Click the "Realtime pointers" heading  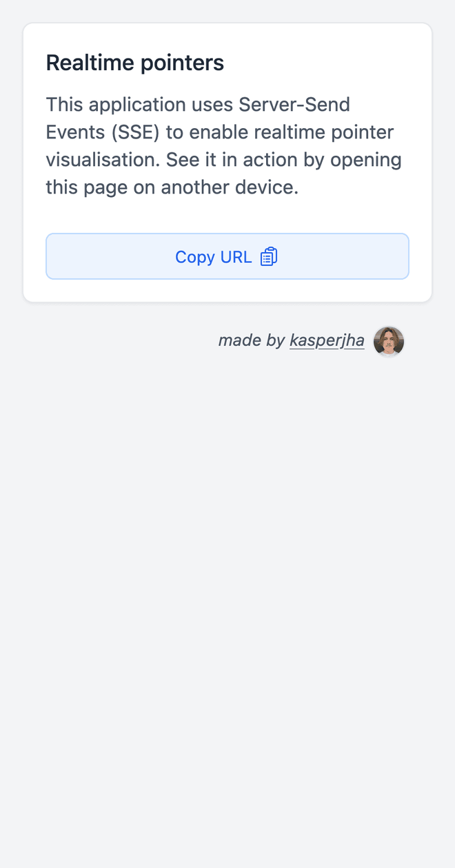pyautogui.click(x=135, y=63)
